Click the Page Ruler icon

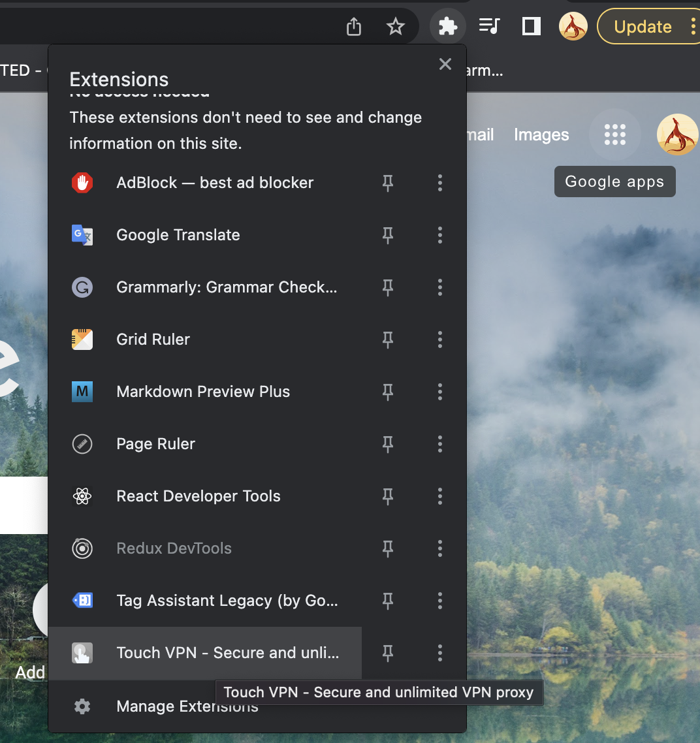[82, 444]
